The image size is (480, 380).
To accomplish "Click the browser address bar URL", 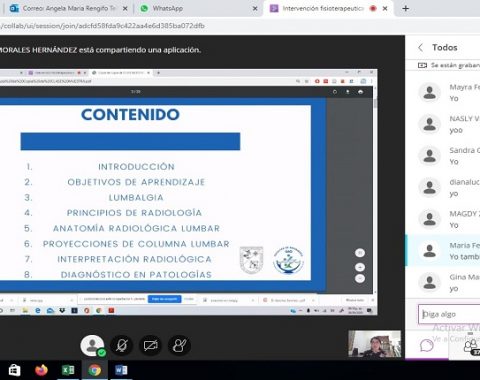I will point(102,26).
